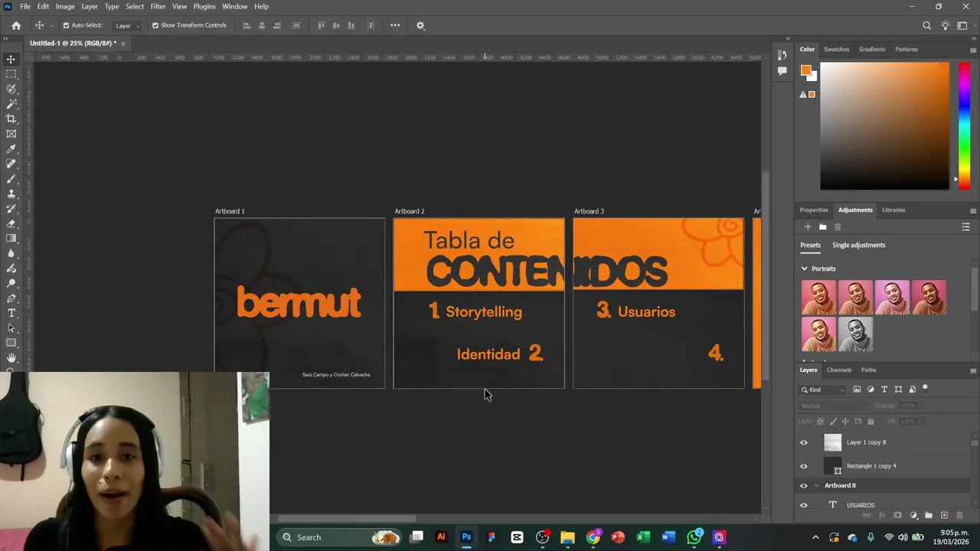Screen dimensions: 980x551
Task: Create a new group folder icon in Layers
Action: click(929, 515)
